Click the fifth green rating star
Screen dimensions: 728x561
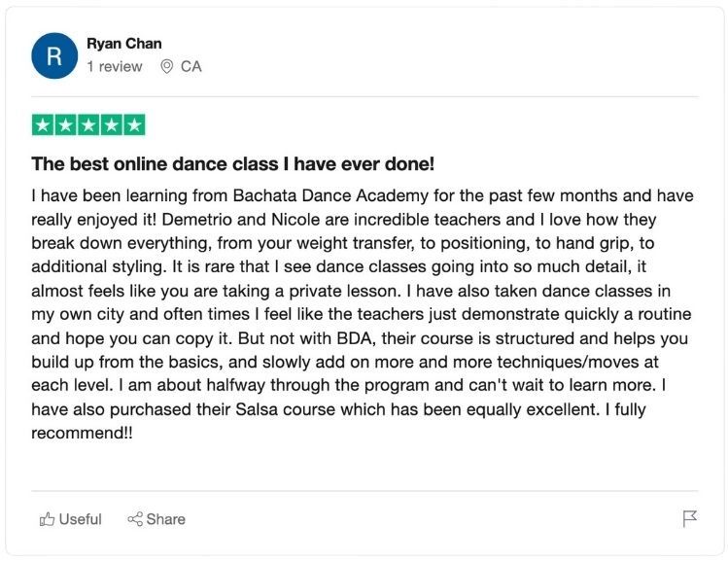pyautogui.click(x=134, y=125)
